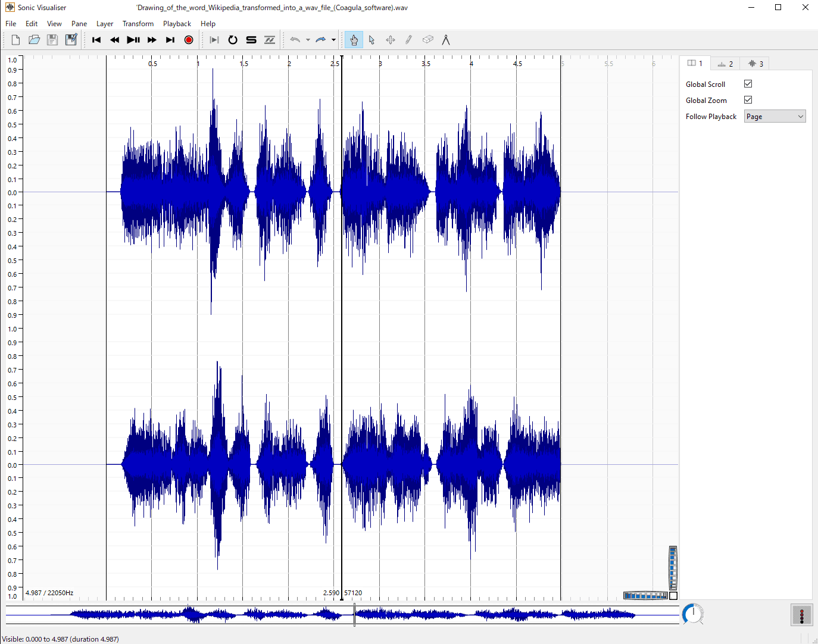The image size is (818, 644).
Task: Open the Edit menu
Action: click(32, 24)
